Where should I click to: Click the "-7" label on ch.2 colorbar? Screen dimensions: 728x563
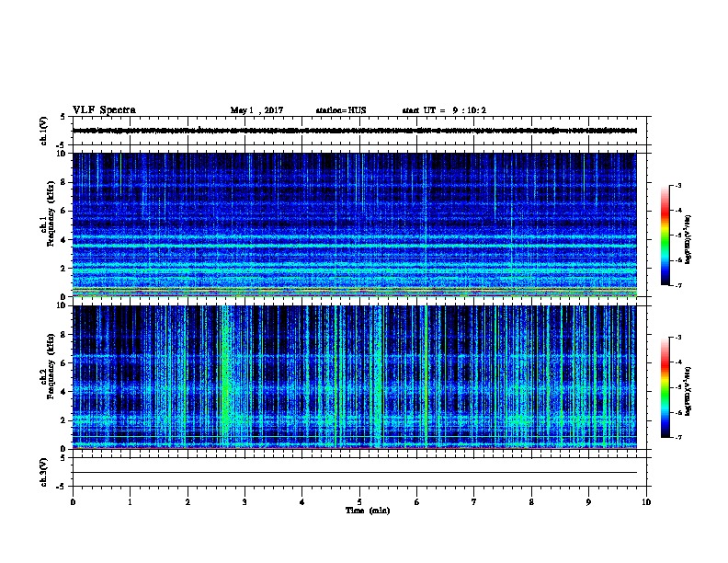(678, 438)
